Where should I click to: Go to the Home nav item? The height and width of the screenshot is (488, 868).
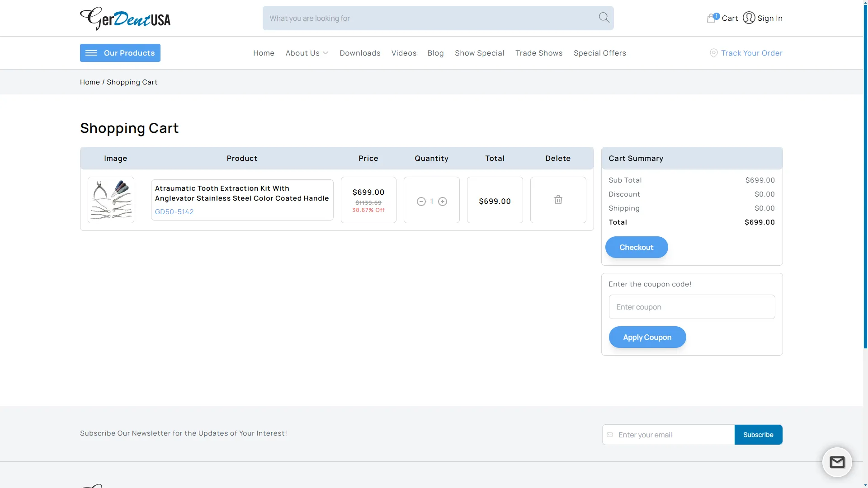click(264, 53)
